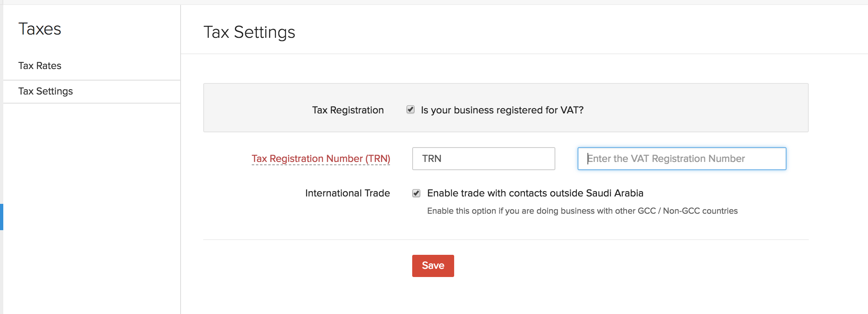The width and height of the screenshot is (868, 314).
Task: Click the Taxes panel header
Action: coord(40,29)
